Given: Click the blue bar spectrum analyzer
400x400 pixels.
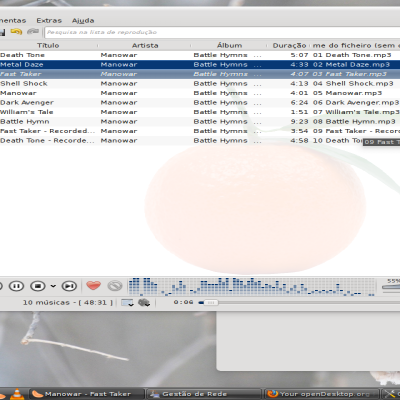Looking at the screenshot, I should (x=252, y=287).
